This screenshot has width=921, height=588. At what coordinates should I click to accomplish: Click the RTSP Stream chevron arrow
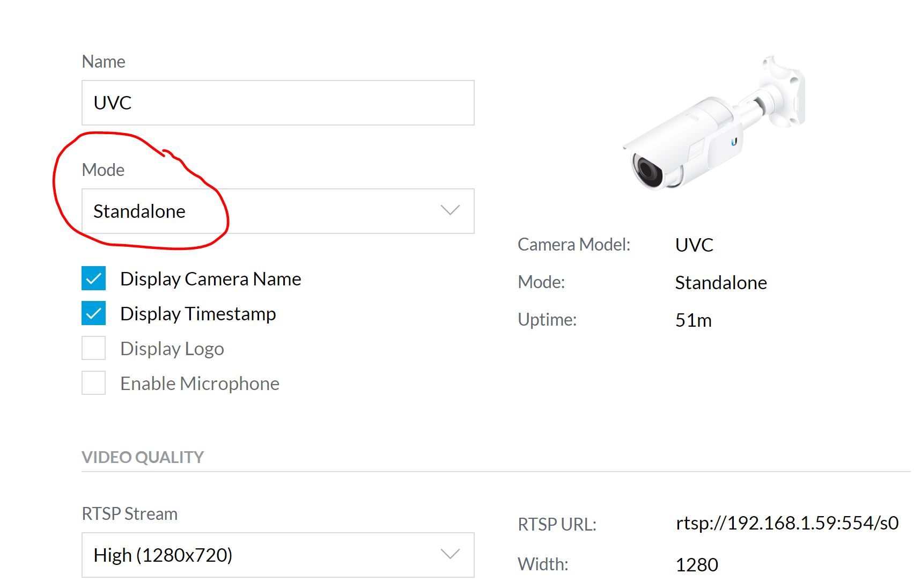pyautogui.click(x=450, y=554)
